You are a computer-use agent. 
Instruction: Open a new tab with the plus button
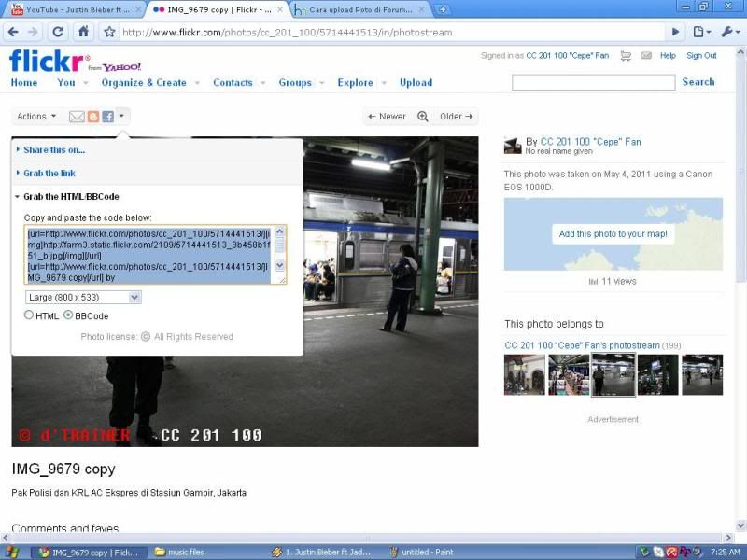tap(443, 9)
